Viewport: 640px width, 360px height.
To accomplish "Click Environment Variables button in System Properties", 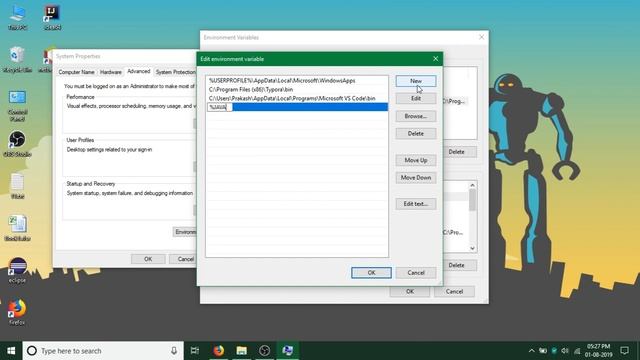I will click(185, 232).
